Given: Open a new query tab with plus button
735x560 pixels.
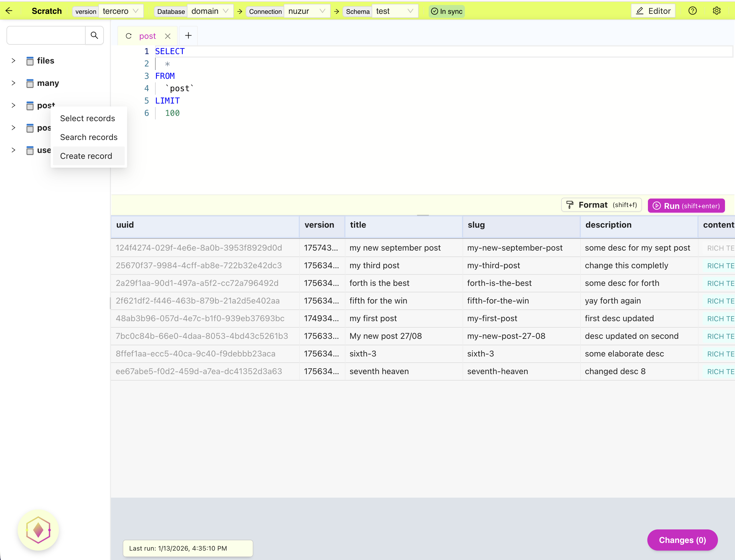Looking at the screenshot, I should tap(188, 35).
